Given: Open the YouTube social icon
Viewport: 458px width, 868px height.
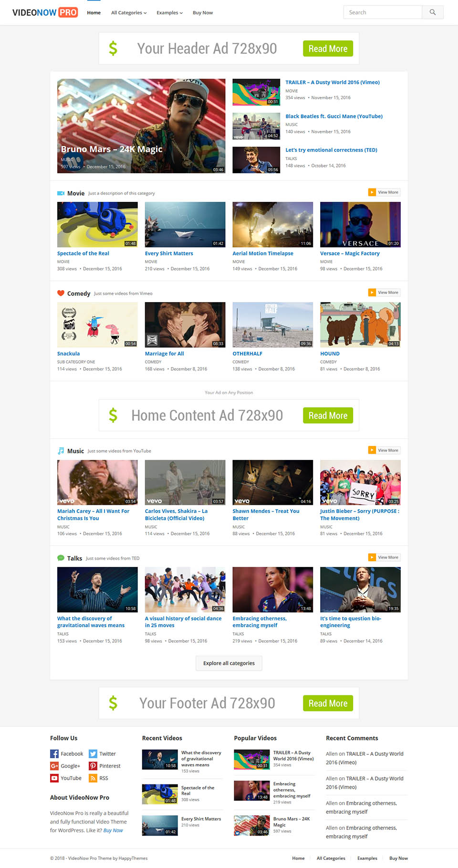Looking at the screenshot, I should click(54, 778).
